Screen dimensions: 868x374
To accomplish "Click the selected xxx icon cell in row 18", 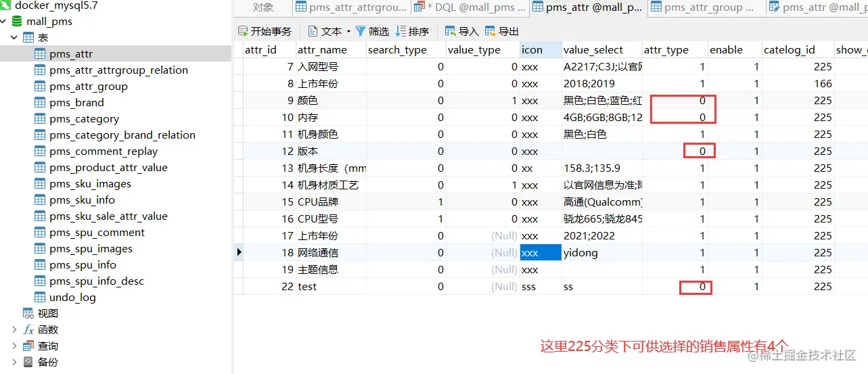I will (541, 252).
